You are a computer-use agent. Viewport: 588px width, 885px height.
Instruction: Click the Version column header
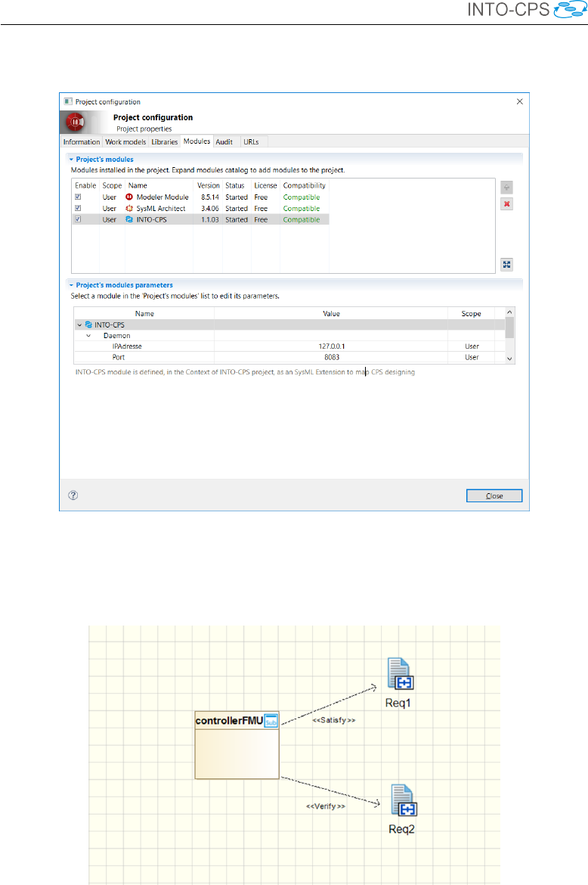click(x=208, y=185)
